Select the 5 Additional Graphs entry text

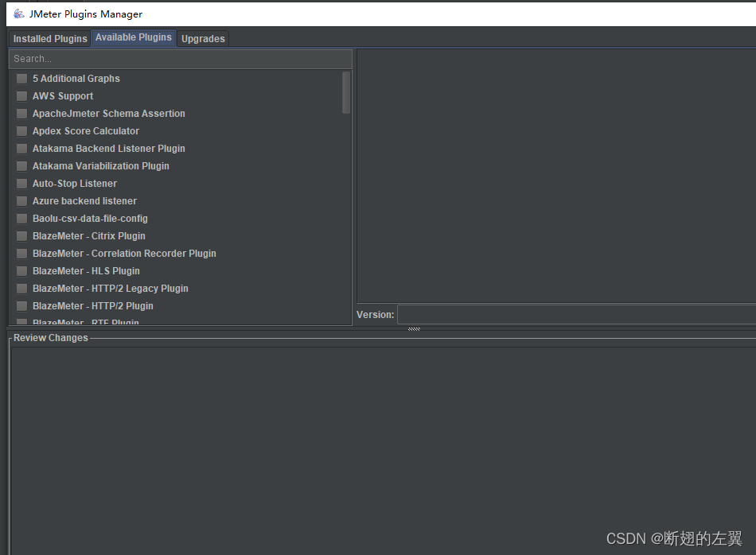[x=76, y=79]
